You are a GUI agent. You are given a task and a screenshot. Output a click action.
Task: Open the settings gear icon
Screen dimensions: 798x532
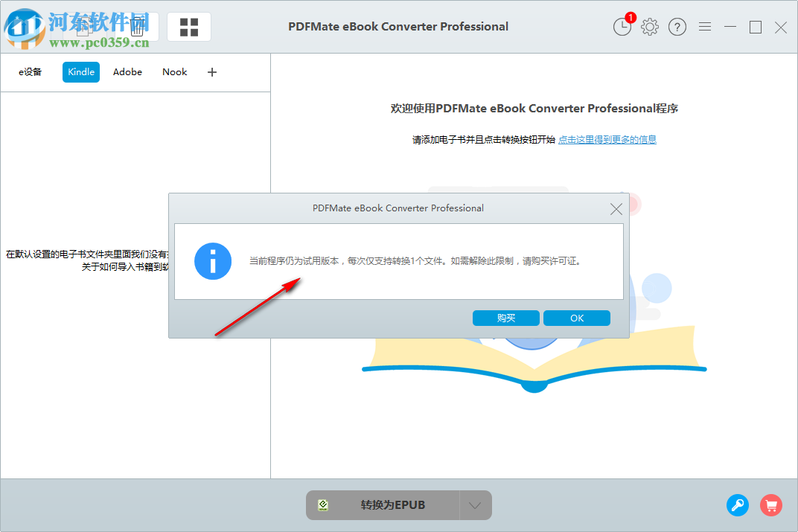(649, 27)
